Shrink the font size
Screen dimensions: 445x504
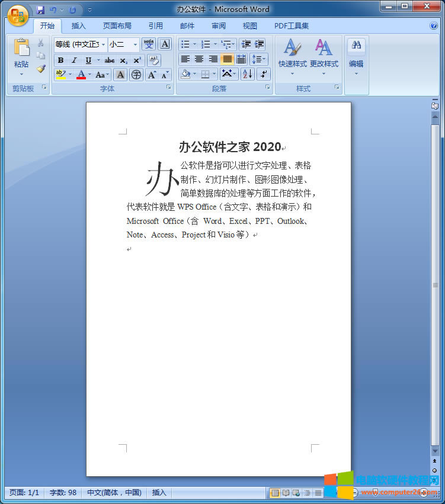tap(165, 75)
